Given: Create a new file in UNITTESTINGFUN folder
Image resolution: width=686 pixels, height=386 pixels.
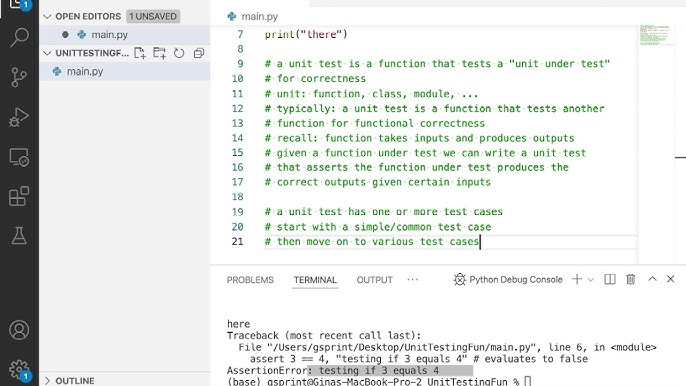Looking at the screenshot, I should (x=140, y=53).
